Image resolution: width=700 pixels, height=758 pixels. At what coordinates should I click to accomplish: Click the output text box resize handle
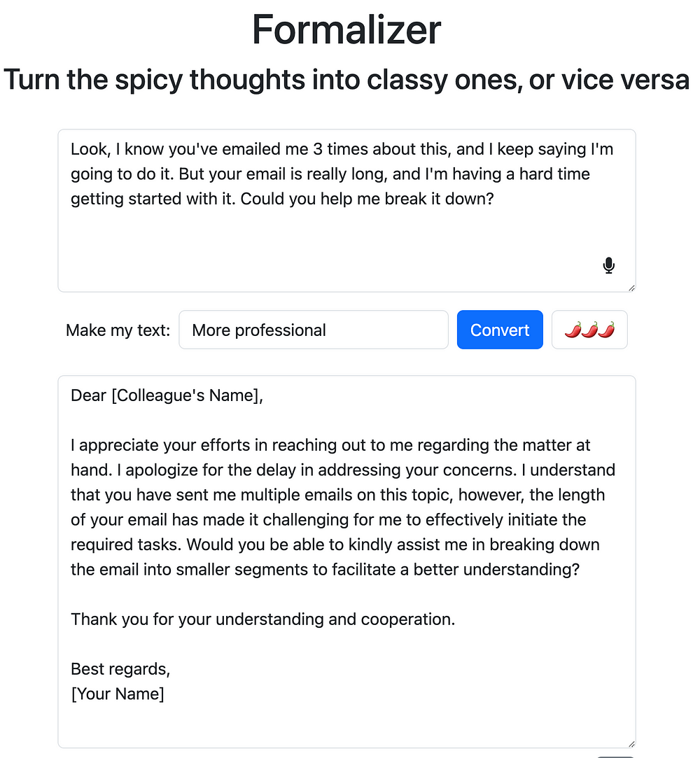(631, 744)
